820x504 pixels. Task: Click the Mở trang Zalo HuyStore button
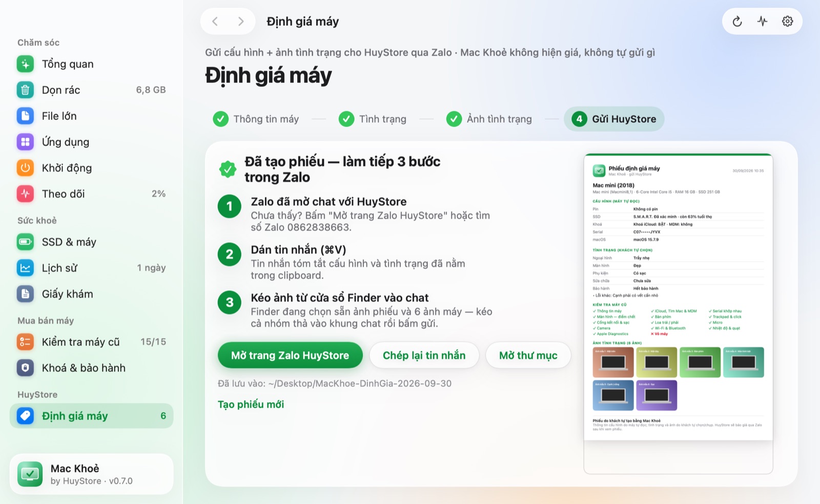click(x=290, y=355)
